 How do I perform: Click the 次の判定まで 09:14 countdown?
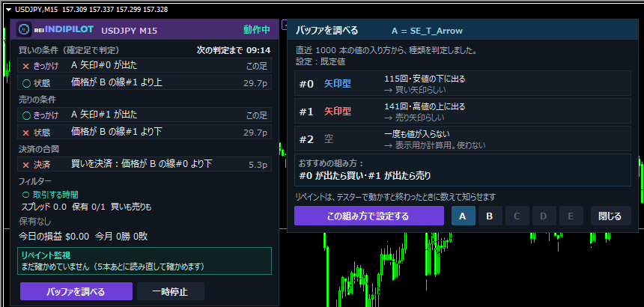click(234, 50)
